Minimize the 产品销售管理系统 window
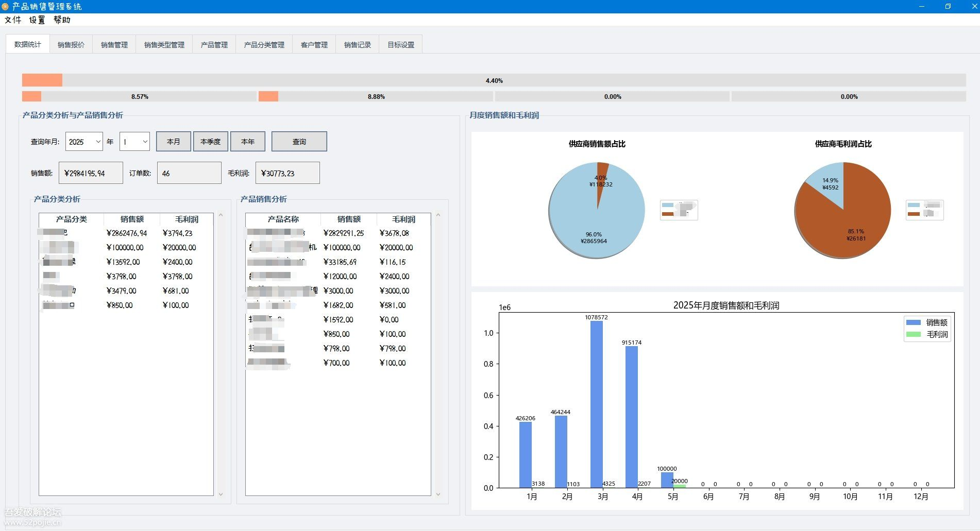 (922, 7)
